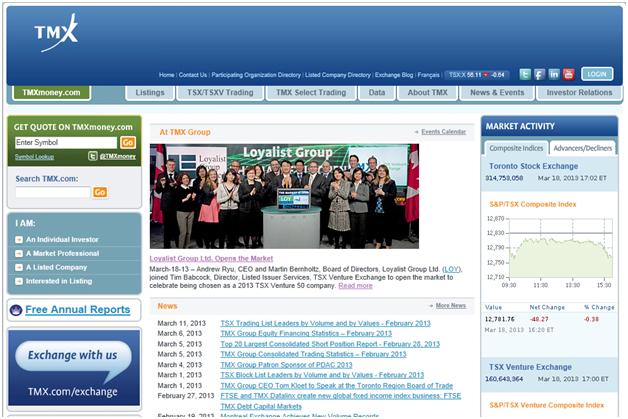Image resolution: width=628 pixels, height=419 pixels.
Task: Open the Data menu
Action: click(x=376, y=93)
